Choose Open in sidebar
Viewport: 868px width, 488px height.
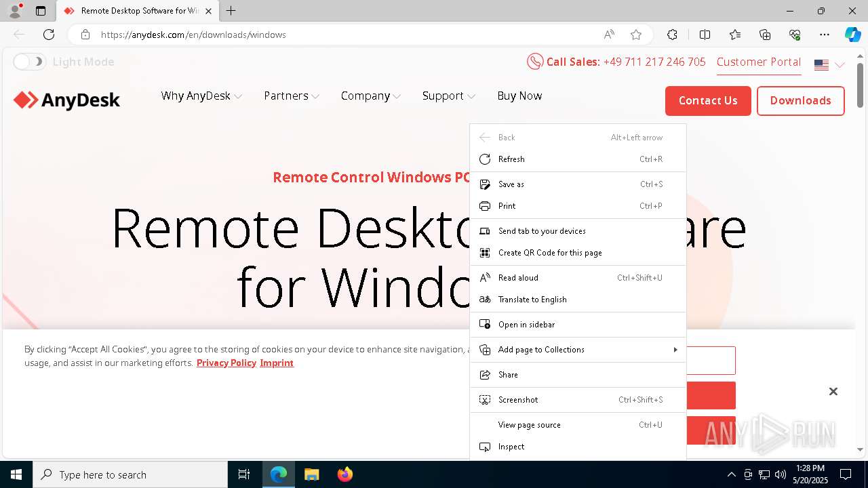coord(578,325)
